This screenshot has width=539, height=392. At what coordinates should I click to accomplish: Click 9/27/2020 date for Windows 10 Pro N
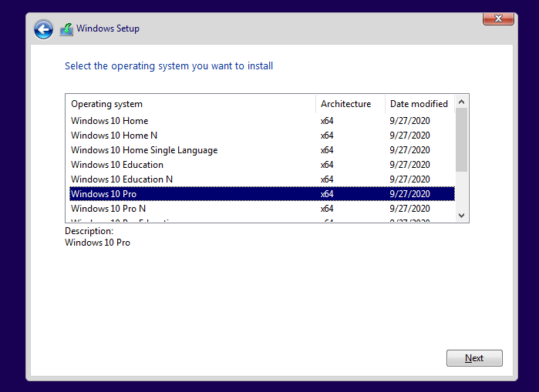[x=409, y=209]
